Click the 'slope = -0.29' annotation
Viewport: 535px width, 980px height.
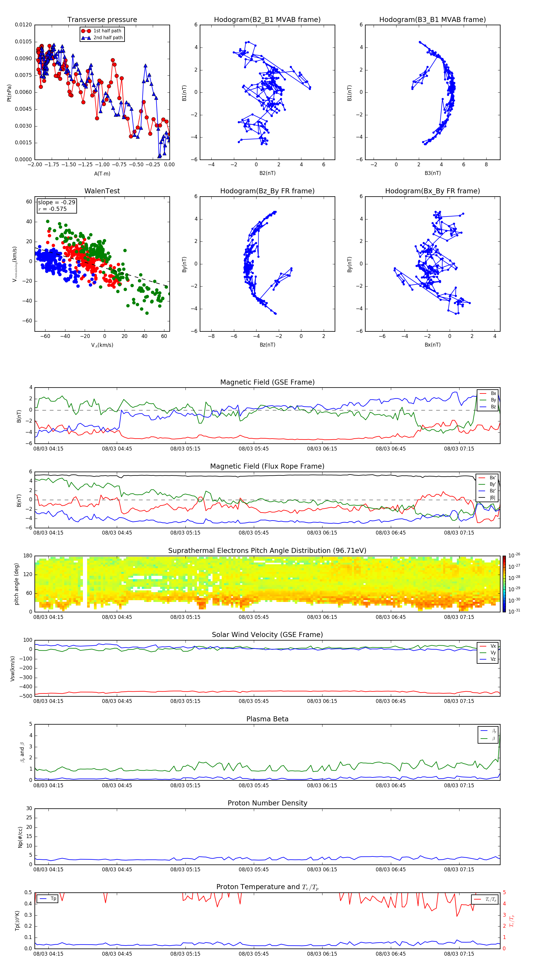[57, 203]
